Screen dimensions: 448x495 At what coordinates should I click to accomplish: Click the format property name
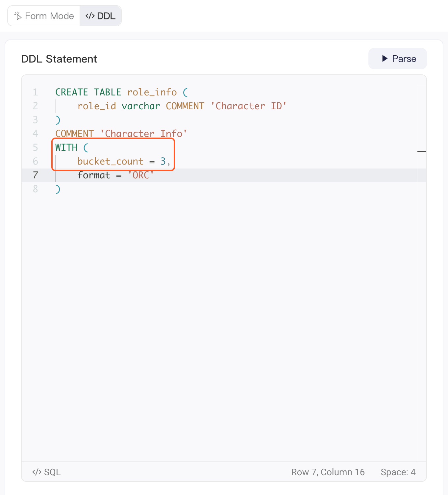(x=94, y=175)
